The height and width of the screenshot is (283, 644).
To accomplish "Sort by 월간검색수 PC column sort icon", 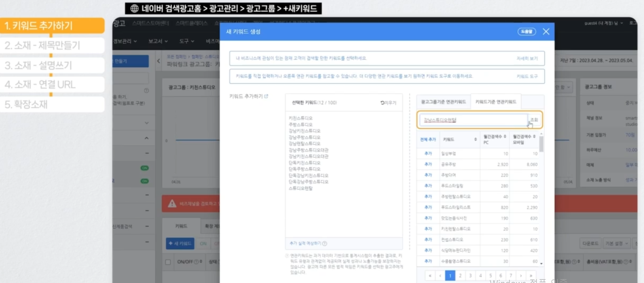I will [x=505, y=137].
